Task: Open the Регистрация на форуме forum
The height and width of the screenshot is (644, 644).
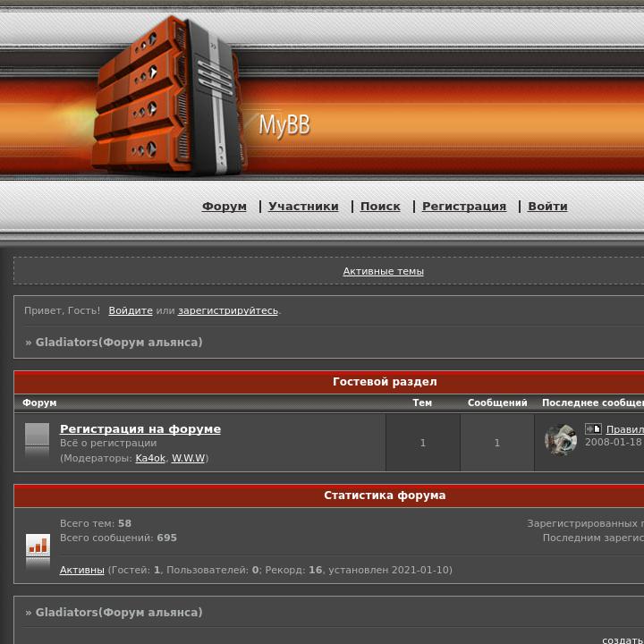Action: point(140,428)
